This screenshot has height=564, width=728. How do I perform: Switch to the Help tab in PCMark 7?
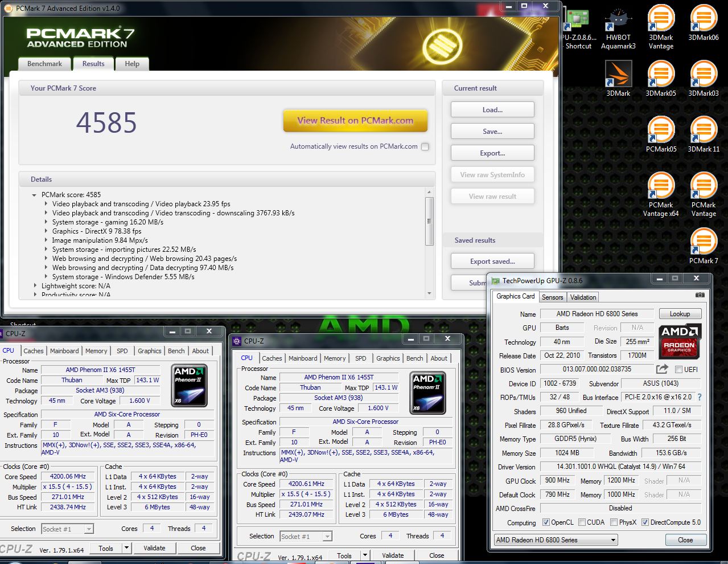[x=132, y=64]
